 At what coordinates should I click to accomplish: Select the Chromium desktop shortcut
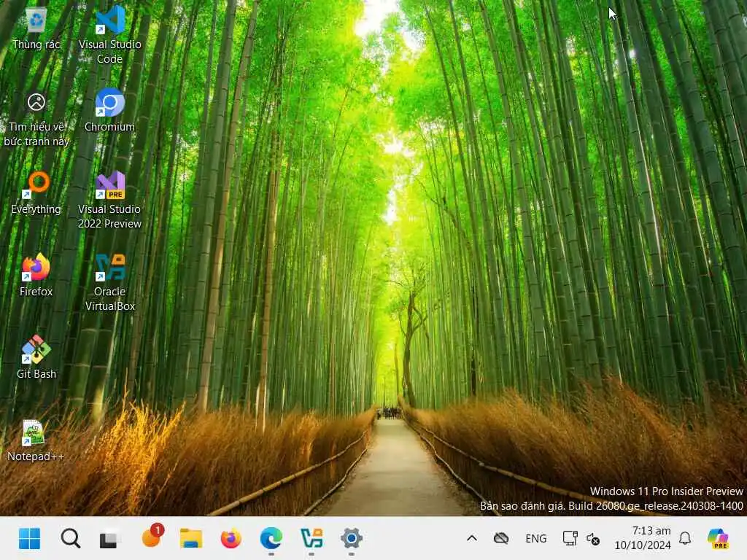click(109, 111)
